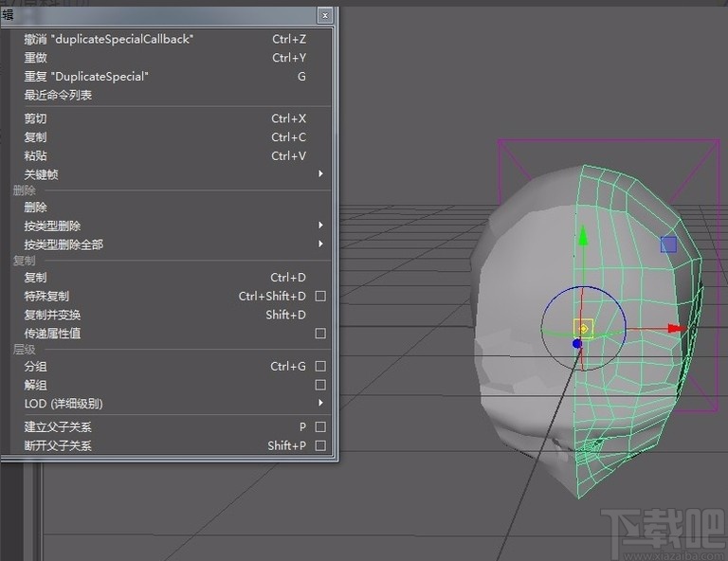The width and height of the screenshot is (728, 561).
Task: Close the torn-off edit menu panel
Action: tap(325, 15)
